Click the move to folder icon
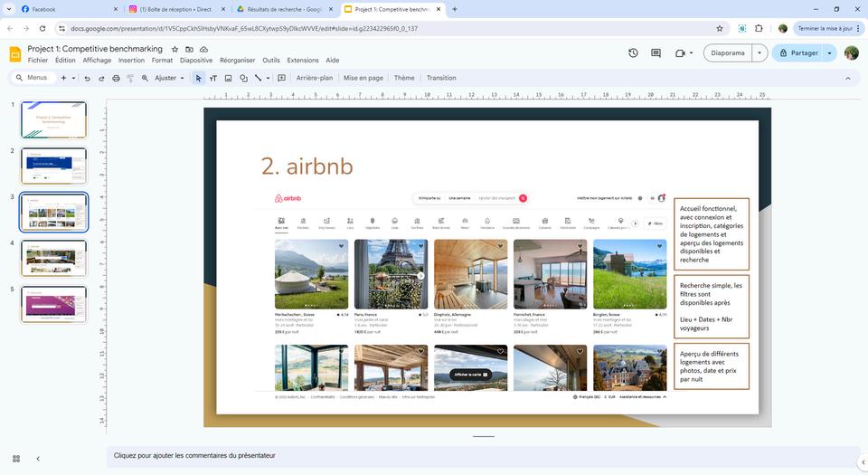Viewport: 868px width, 475px height. [189, 49]
